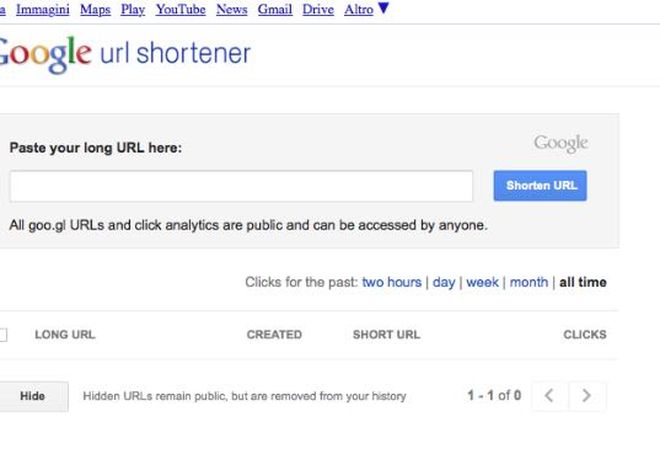Open YouTube from top bar
660x470 pixels.
[x=181, y=10]
